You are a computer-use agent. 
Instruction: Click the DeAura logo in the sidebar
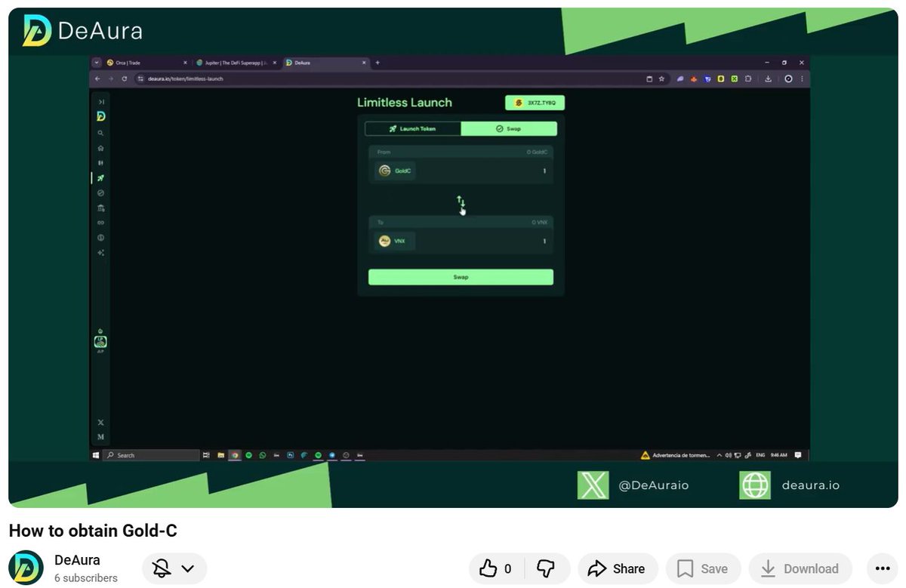101,116
